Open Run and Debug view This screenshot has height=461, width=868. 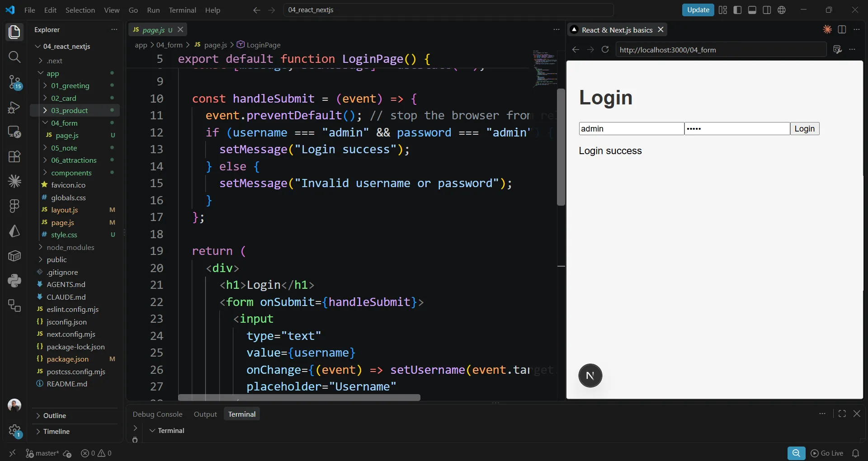(14, 107)
